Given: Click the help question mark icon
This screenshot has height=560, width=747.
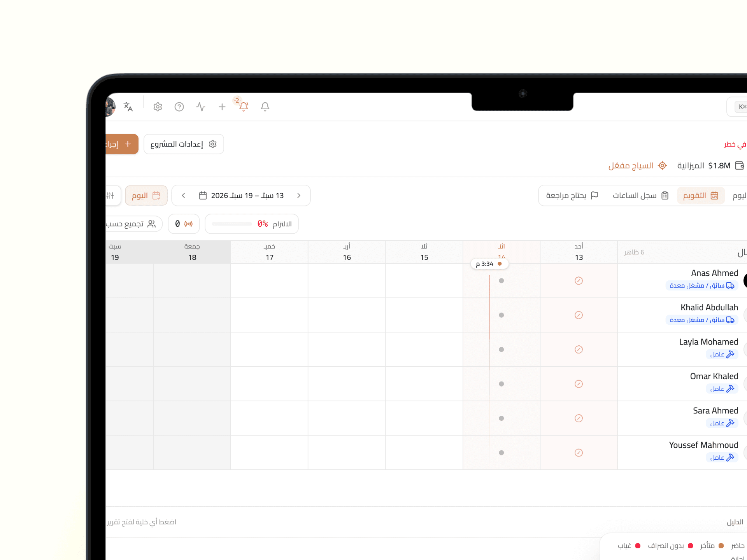Looking at the screenshot, I should point(179,107).
